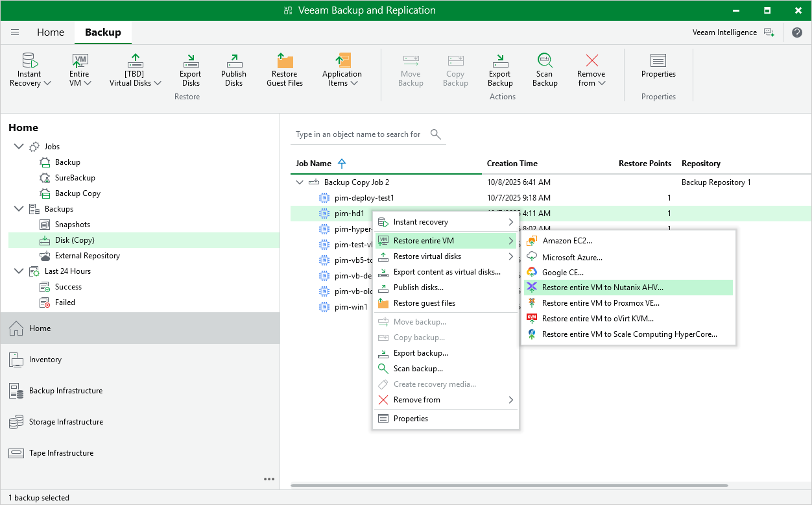The width and height of the screenshot is (812, 505).
Task: Select SureBackup in the tree
Action: [75, 178]
